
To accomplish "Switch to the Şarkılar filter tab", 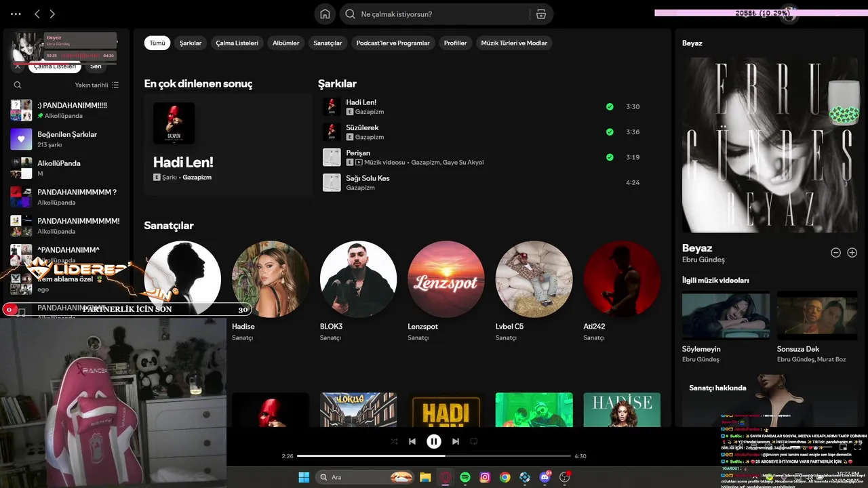I will [191, 43].
